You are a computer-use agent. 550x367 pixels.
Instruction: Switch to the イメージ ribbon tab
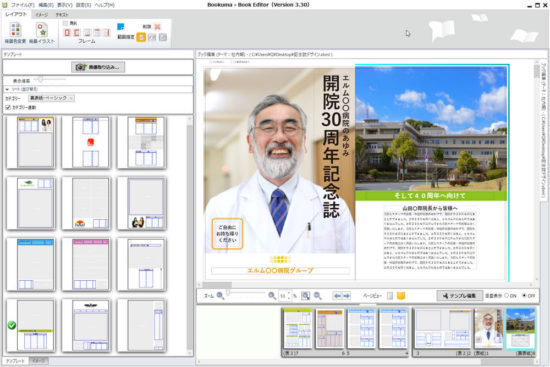pos(42,15)
